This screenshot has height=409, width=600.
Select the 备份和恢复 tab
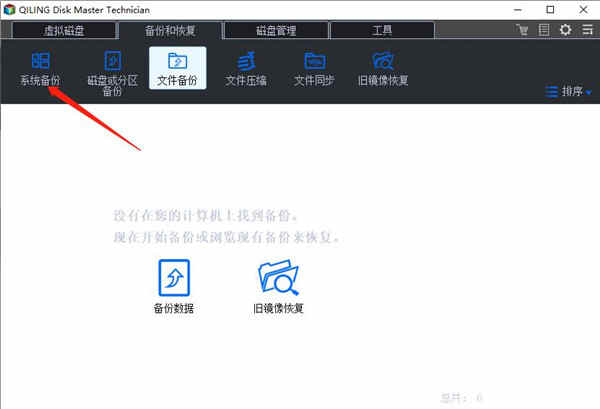(x=170, y=30)
